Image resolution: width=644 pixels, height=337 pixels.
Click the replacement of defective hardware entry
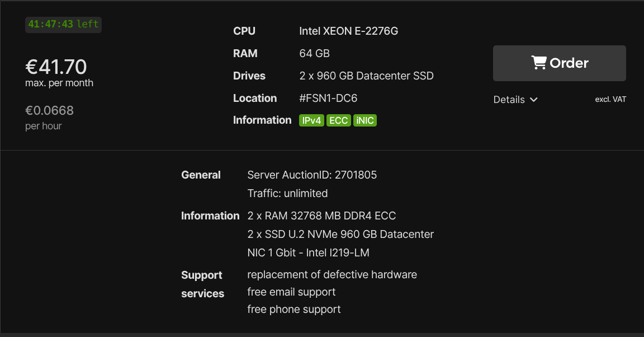pos(332,275)
